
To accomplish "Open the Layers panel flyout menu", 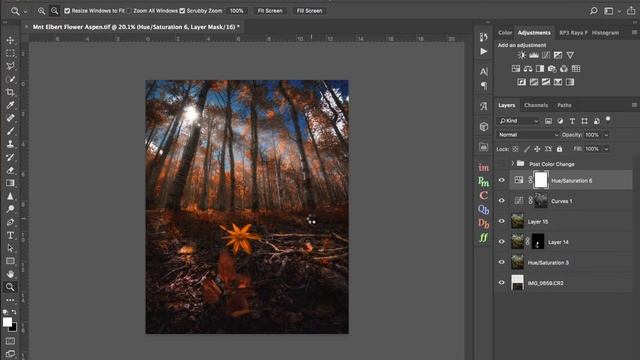I will [634, 105].
